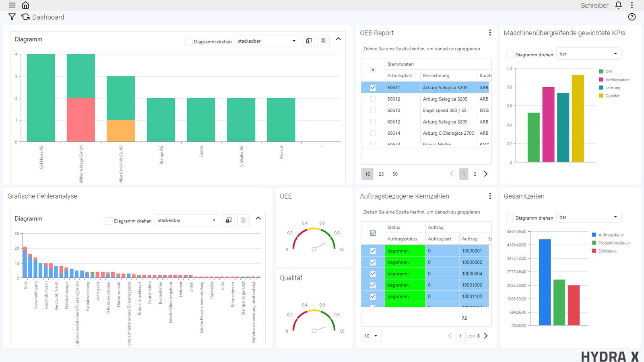Open the OEE-Report options menu

(490, 33)
